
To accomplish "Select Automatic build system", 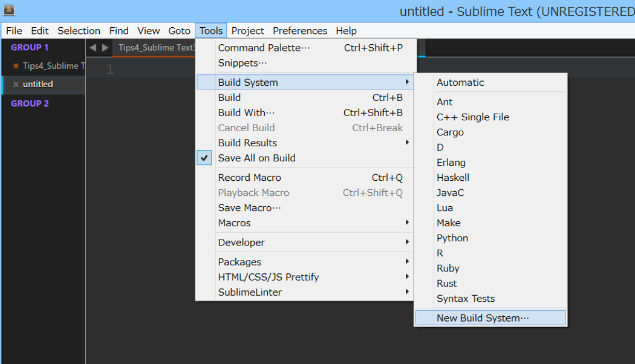I will pyautogui.click(x=490, y=82).
